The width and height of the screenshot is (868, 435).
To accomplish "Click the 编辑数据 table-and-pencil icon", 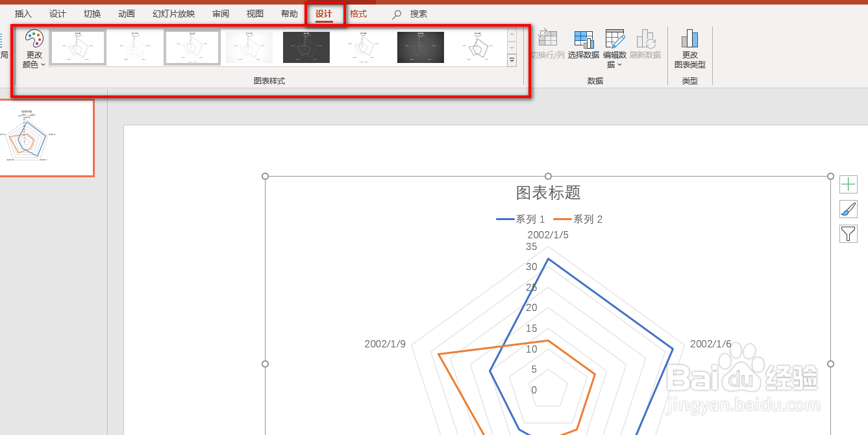I will click(615, 39).
